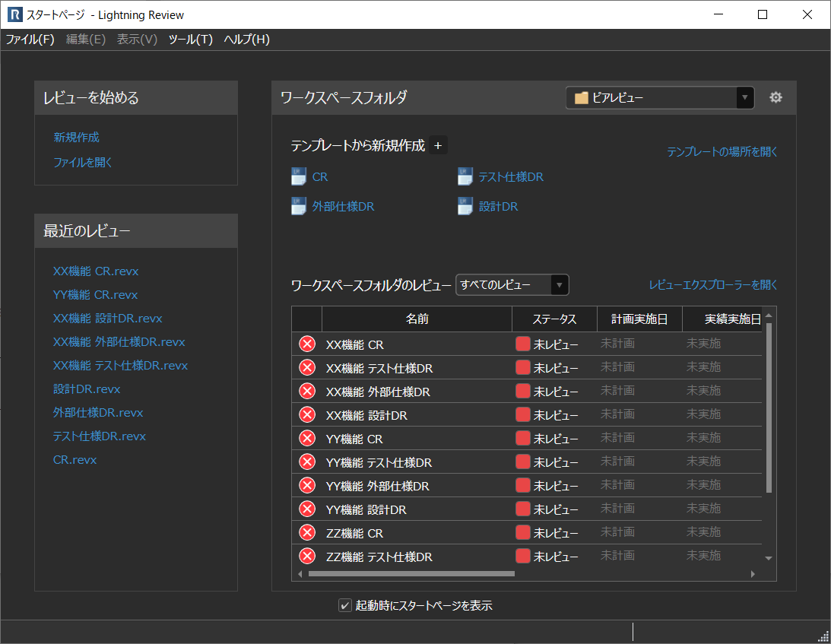
Task: Add a template with the plus button
Action: coord(438,145)
